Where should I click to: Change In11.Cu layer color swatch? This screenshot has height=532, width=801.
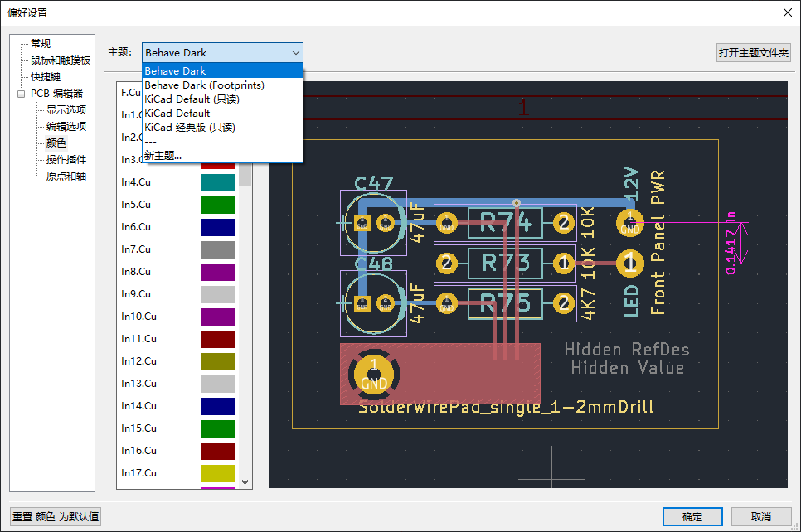[218, 339]
